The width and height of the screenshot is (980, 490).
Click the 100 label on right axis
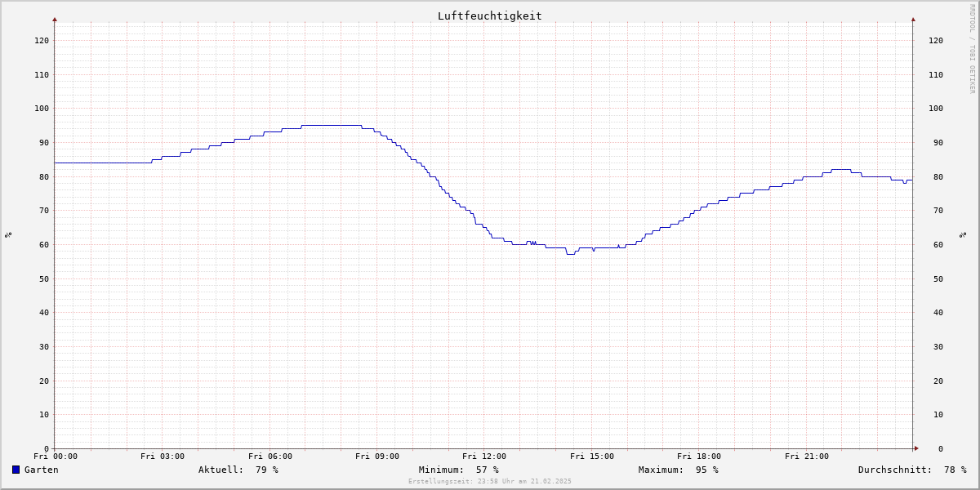tap(936, 108)
